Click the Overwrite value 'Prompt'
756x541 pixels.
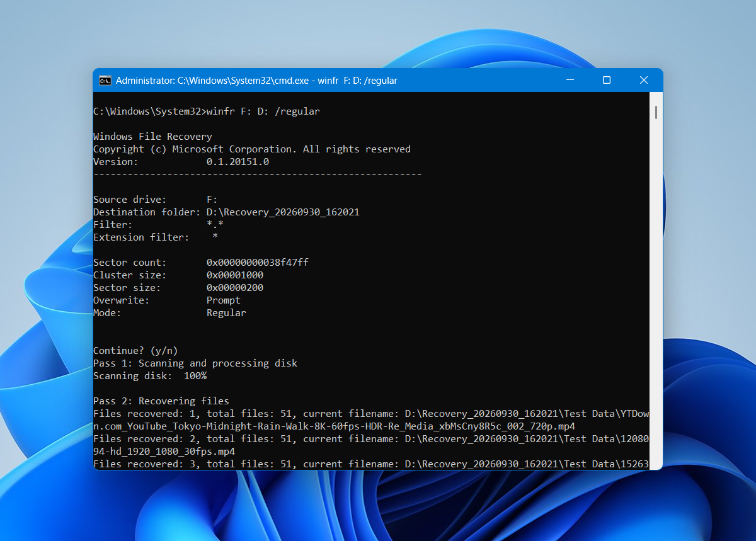tap(224, 300)
